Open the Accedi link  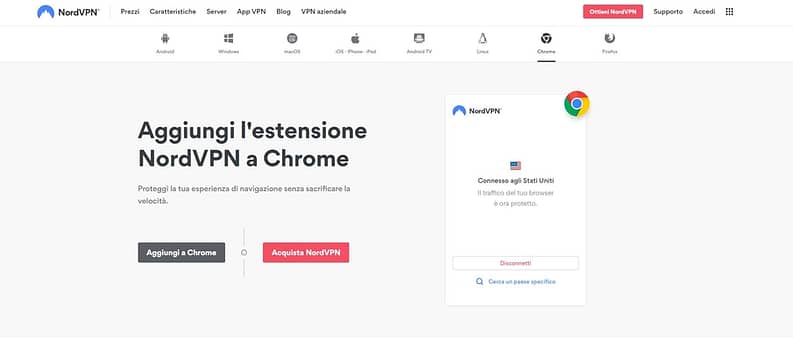[704, 12]
